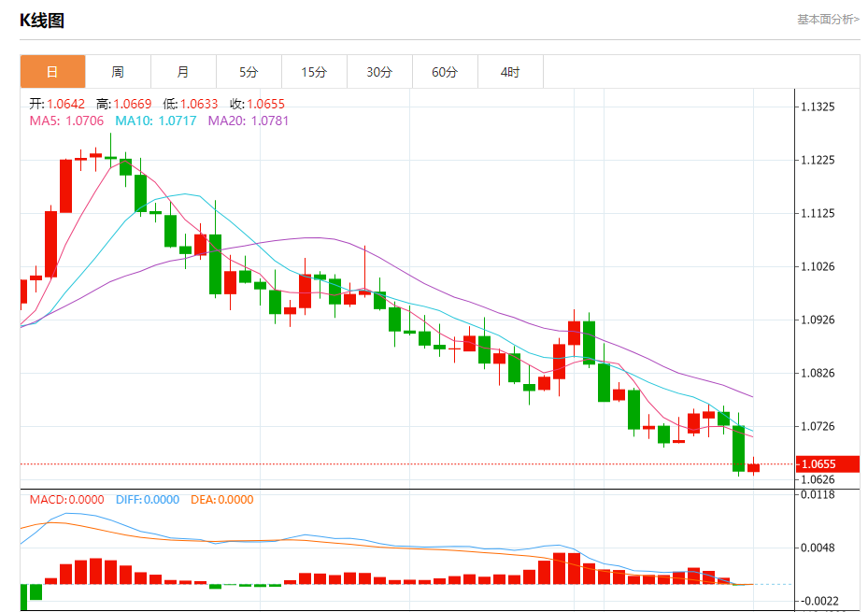Open the 基本面分析> link

tap(828, 20)
